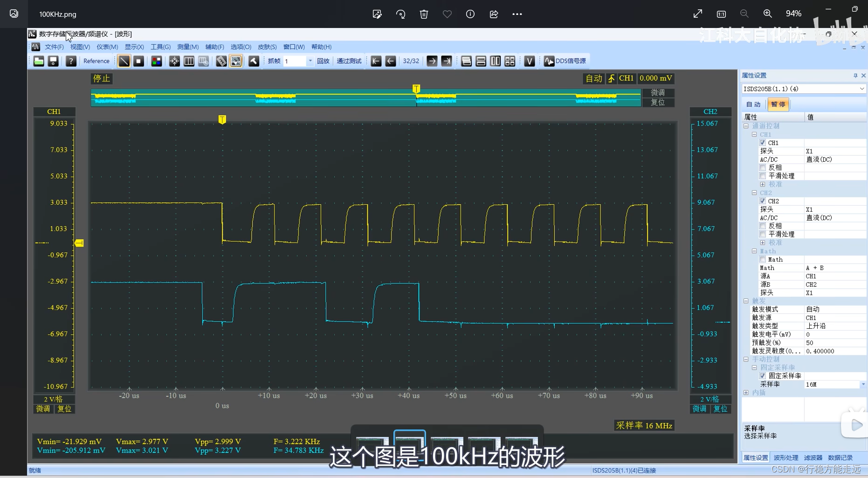The height and width of the screenshot is (478, 868).
Task: Click CH2 复位 reset button
Action: [x=721, y=409]
